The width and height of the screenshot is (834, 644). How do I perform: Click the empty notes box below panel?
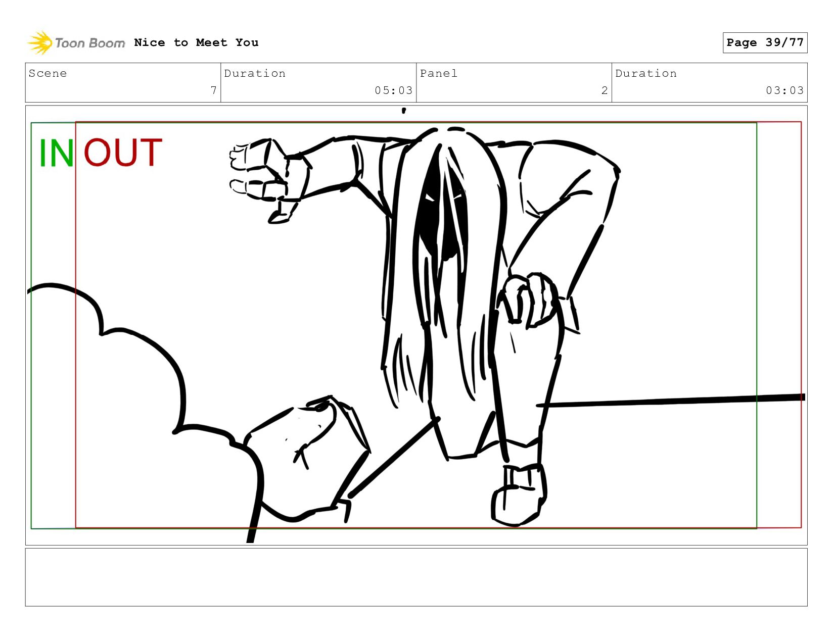pyautogui.click(x=416, y=577)
